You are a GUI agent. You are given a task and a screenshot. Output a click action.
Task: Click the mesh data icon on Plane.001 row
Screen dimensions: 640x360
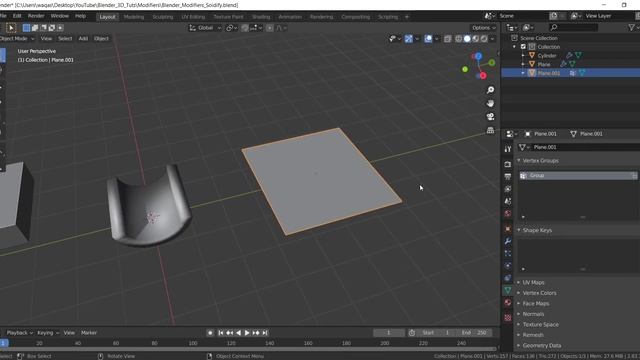click(x=582, y=73)
